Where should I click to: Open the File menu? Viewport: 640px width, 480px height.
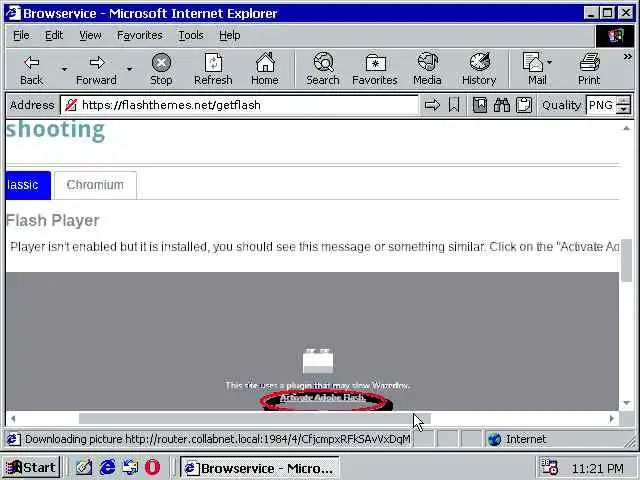coord(21,36)
